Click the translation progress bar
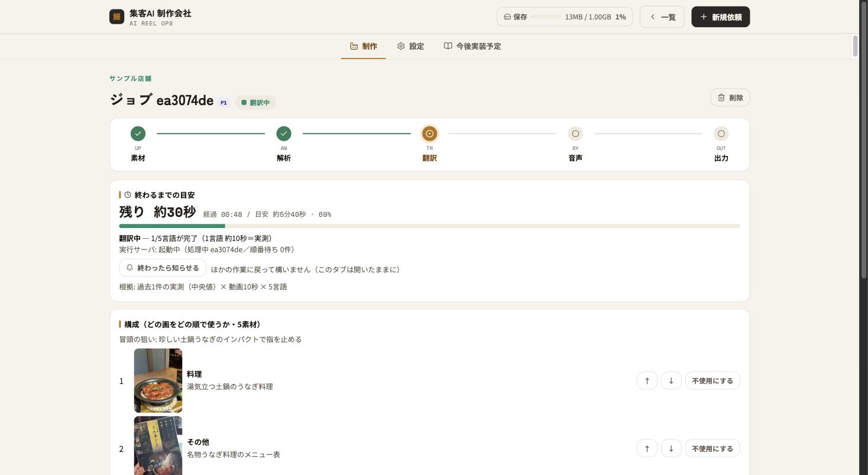This screenshot has height=475, width=868. click(430, 226)
